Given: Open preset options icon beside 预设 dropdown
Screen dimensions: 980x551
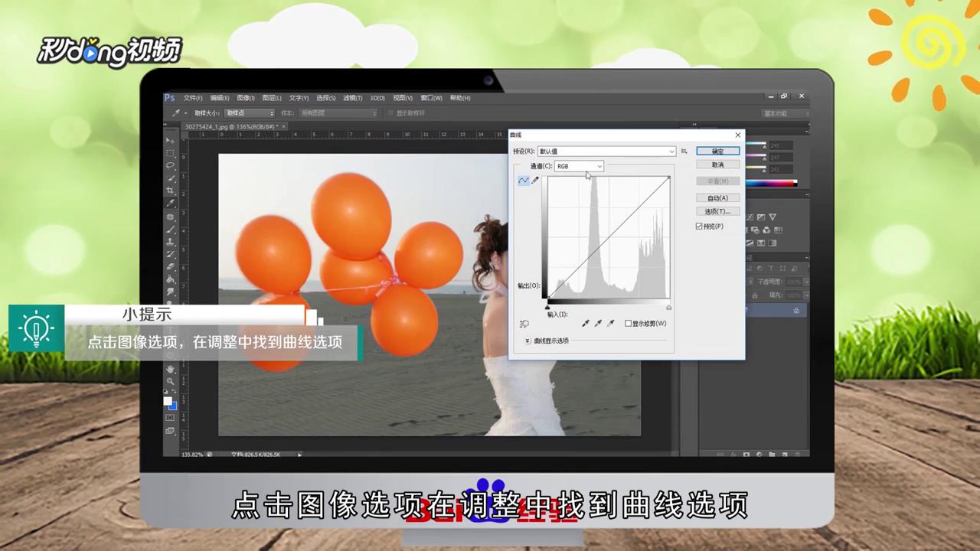Looking at the screenshot, I should click(x=684, y=152).
